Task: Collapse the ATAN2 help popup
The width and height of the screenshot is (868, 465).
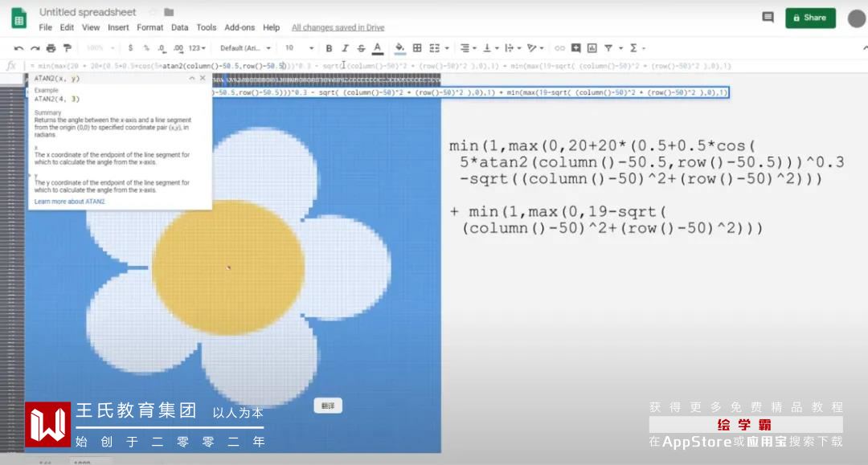Action: pos(192,78)
